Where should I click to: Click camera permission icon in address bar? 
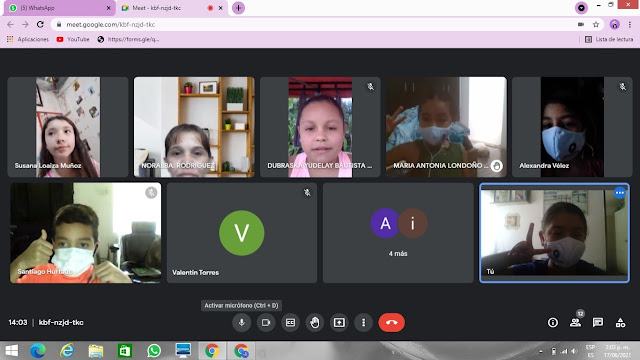coord(581,24)
